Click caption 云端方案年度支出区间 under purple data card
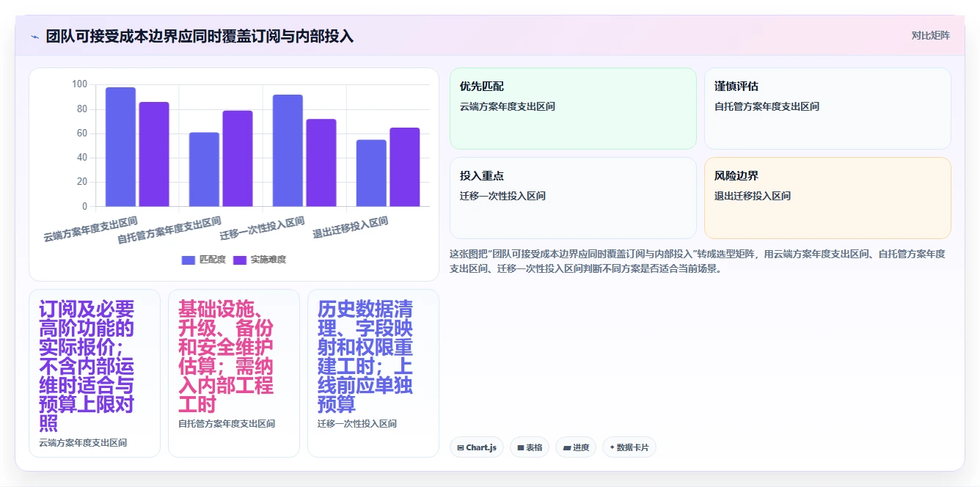 point(83,443)
